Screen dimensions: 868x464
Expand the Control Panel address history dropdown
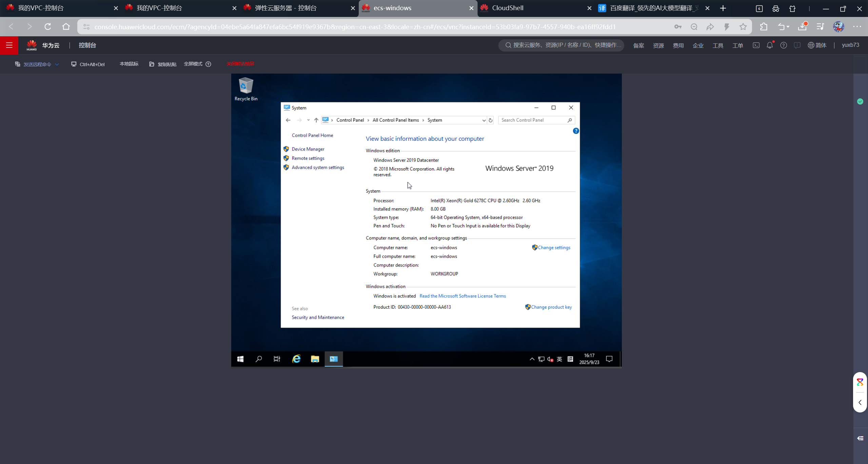coord(484,120)
